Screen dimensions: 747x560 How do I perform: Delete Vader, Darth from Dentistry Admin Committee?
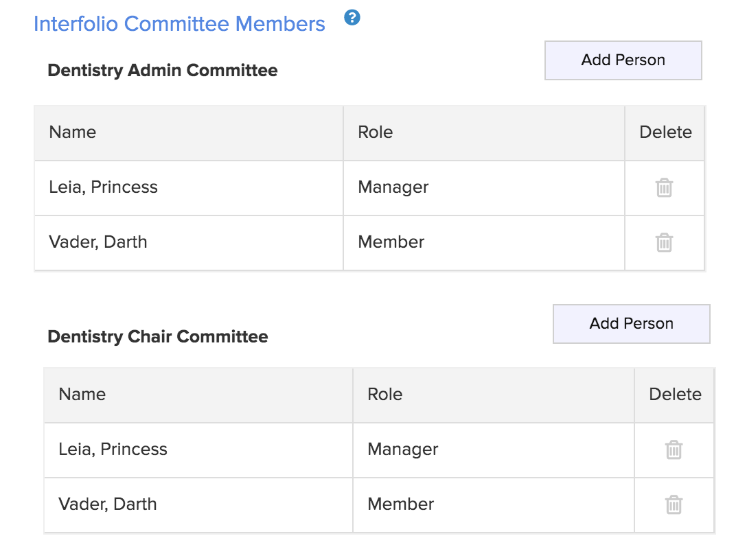664,242
